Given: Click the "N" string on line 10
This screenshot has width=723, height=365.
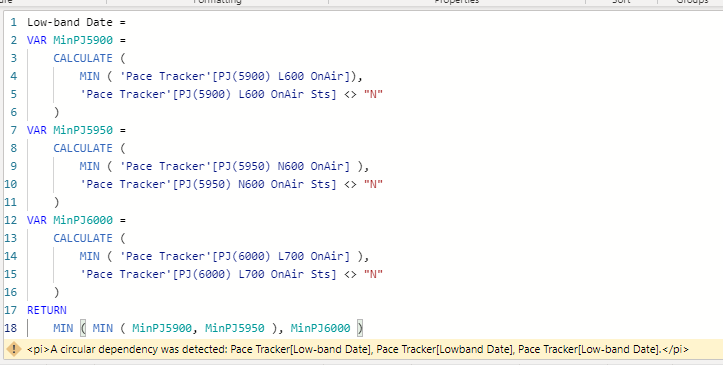Looking at the screenshot, I should coord(373,184).
